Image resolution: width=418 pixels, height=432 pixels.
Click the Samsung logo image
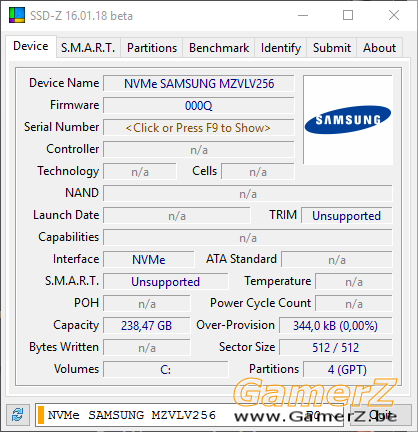pyautogui.click(x=348, y=120)
